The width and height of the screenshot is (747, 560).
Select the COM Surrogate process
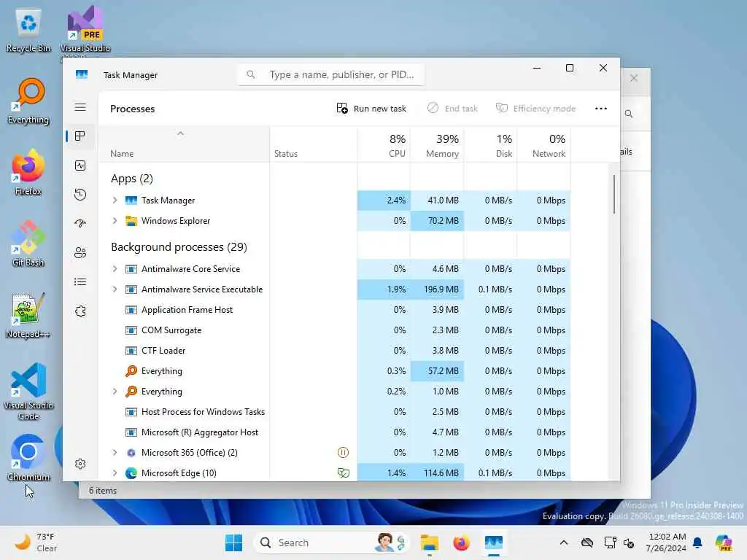[334, 330]
